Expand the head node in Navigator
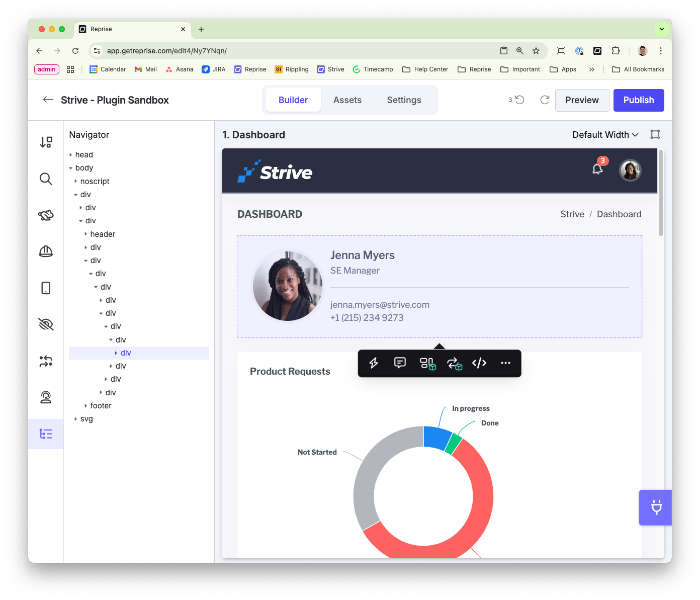The height and width of the screenshot is (600, 700). [71, 155]
